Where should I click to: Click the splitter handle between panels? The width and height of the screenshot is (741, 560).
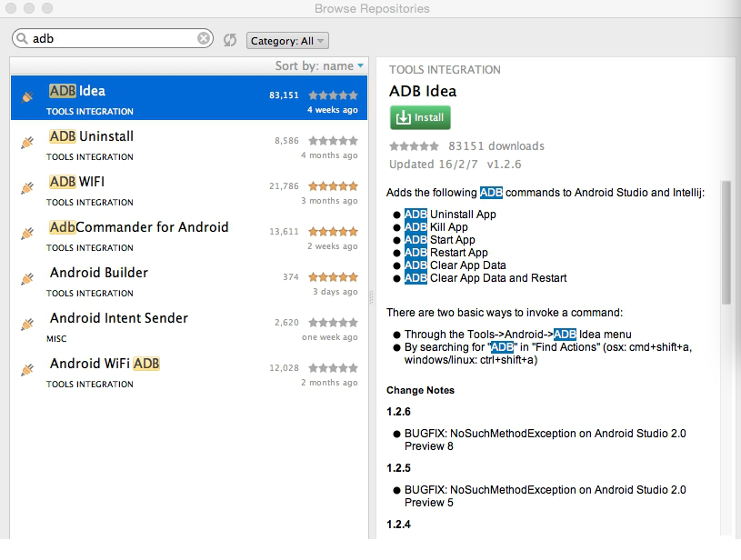click(372, 297)
